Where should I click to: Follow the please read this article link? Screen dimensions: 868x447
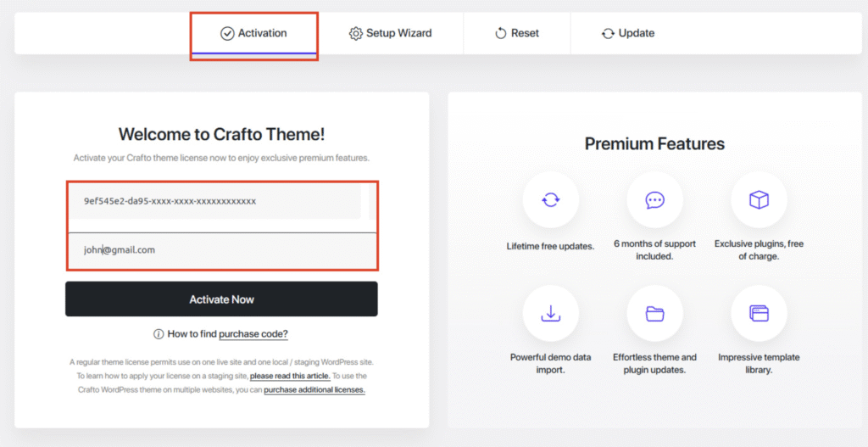290,376
